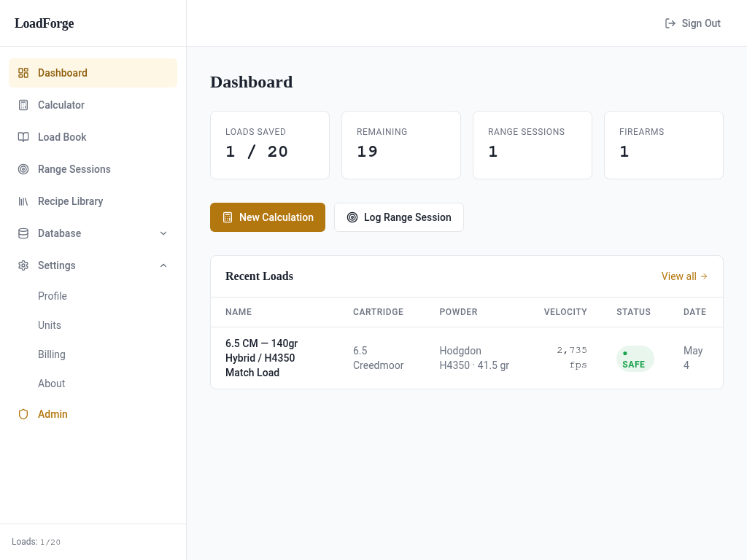Image resolution: width=747 pixels, height=560 pixels.
Task: Click the Dashboard grid icon in sidebar
Action: click(x=23, y=73)
